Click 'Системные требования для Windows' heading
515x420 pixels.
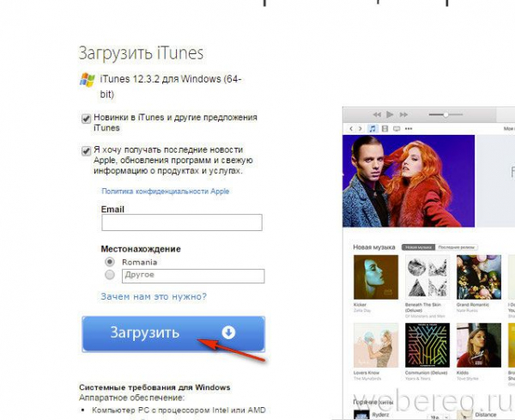click(154, 387)
